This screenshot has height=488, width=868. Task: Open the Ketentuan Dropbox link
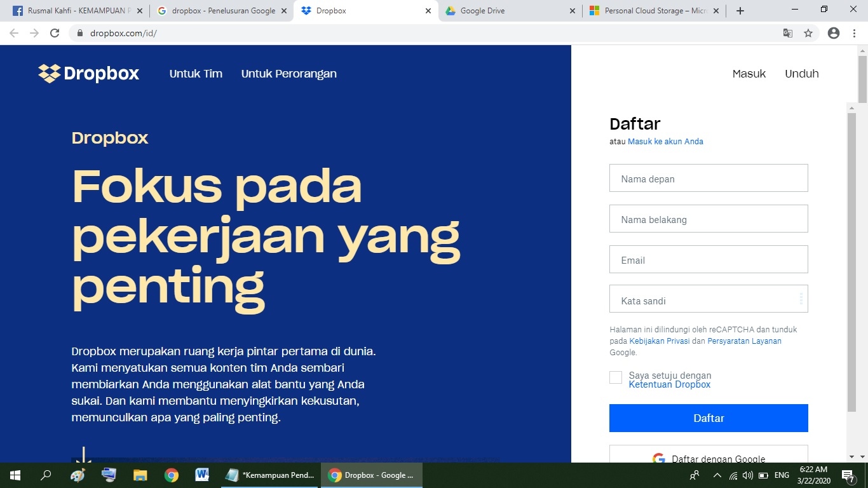pyautogui.click(x=670, y=385)
